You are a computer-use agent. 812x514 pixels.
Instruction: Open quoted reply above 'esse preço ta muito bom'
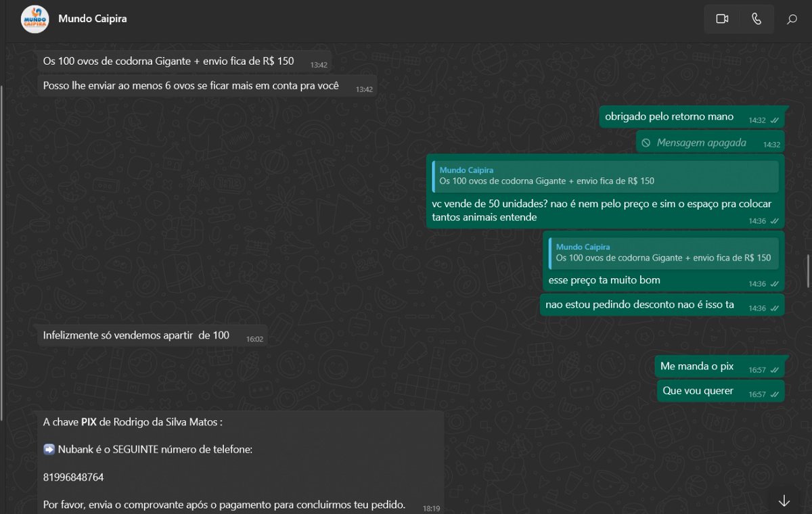663,253
